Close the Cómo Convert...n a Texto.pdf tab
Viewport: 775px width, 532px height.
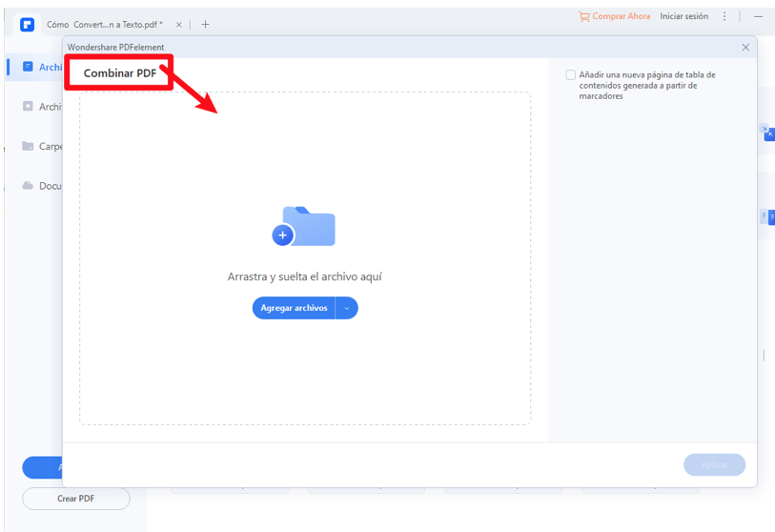(x=179, y=25)
